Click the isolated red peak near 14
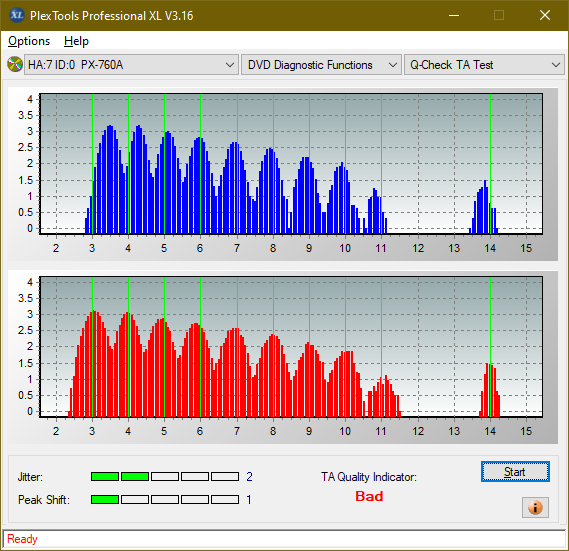 point(490,390)
